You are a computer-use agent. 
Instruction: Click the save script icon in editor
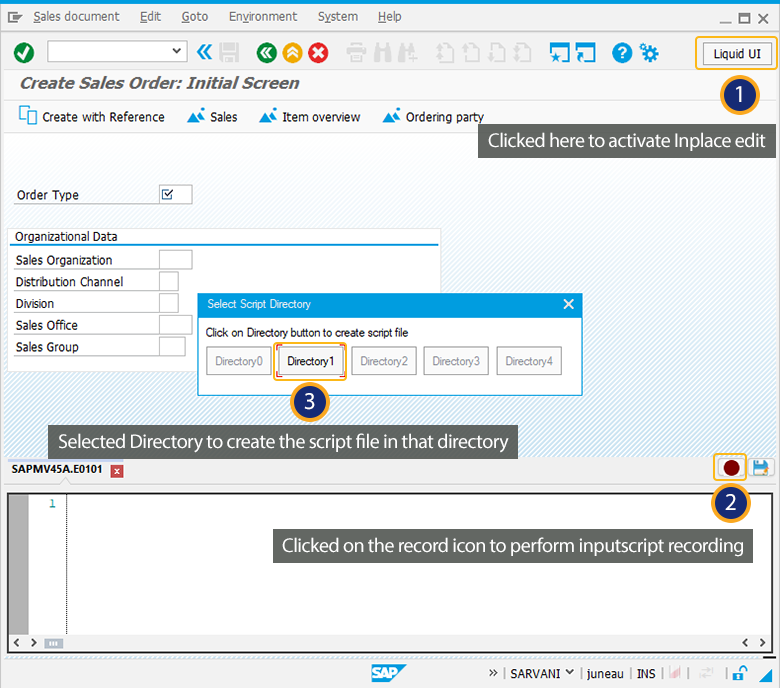761,468
